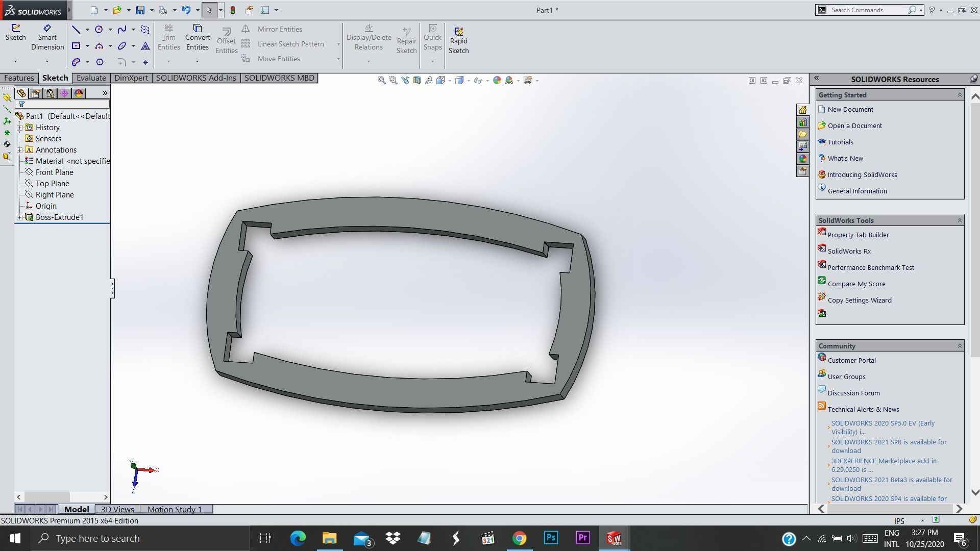Open the Save dropdown arrow

[151, 10]
